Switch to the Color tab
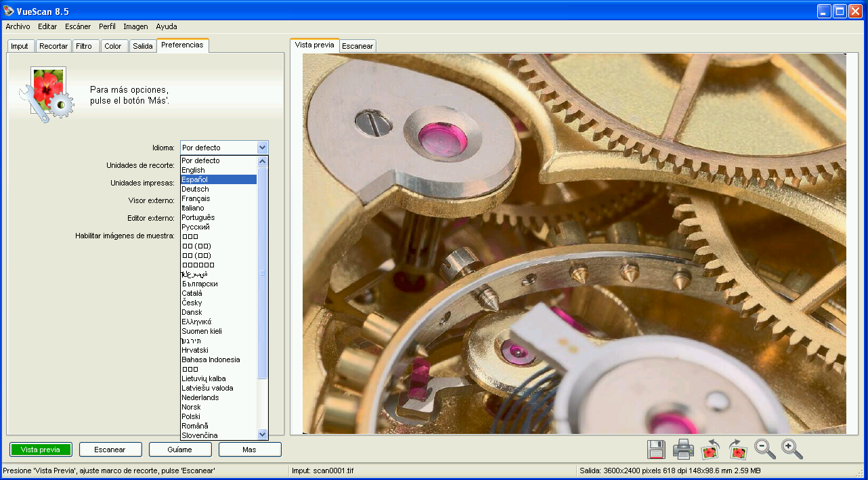The width and height of the screenshot is (868, 480). click(x=113, y=46)
